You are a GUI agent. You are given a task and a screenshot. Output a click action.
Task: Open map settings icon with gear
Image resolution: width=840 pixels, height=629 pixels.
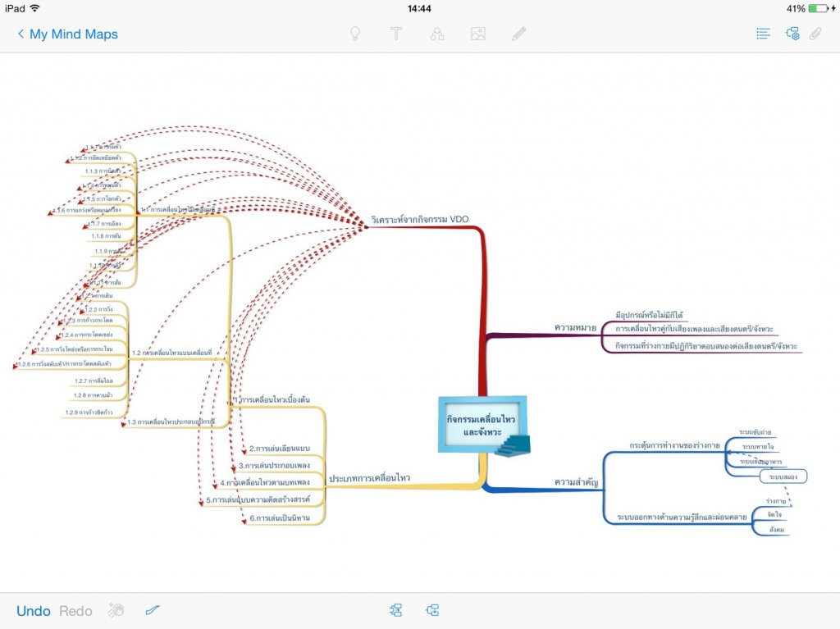792,34
